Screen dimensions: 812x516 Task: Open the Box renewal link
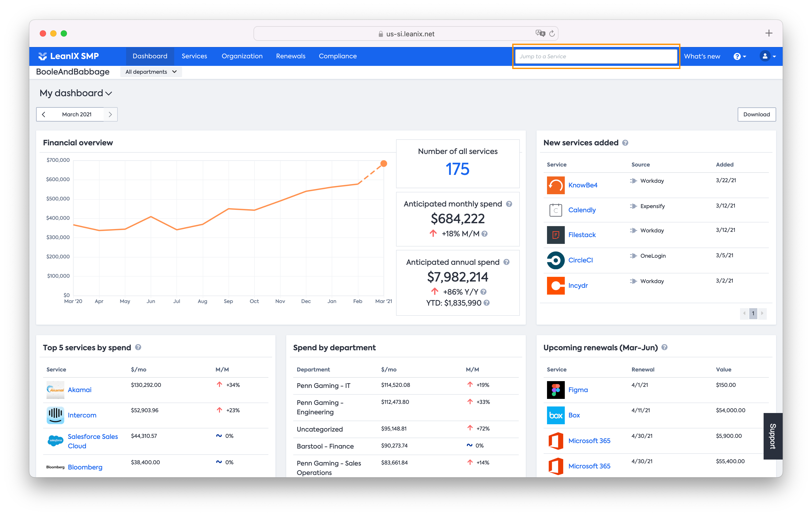[x=574, y=415]
